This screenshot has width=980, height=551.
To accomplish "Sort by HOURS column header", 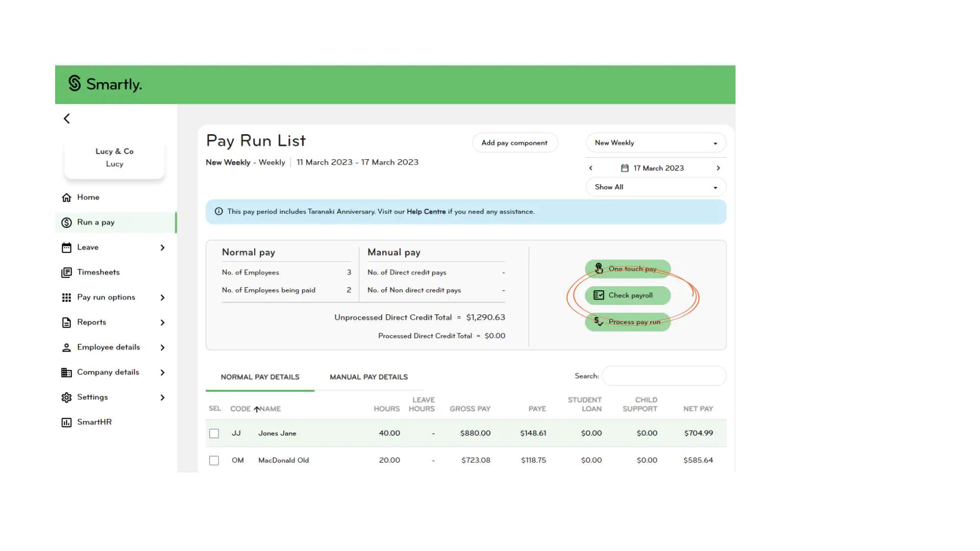I will pos(386,409).
